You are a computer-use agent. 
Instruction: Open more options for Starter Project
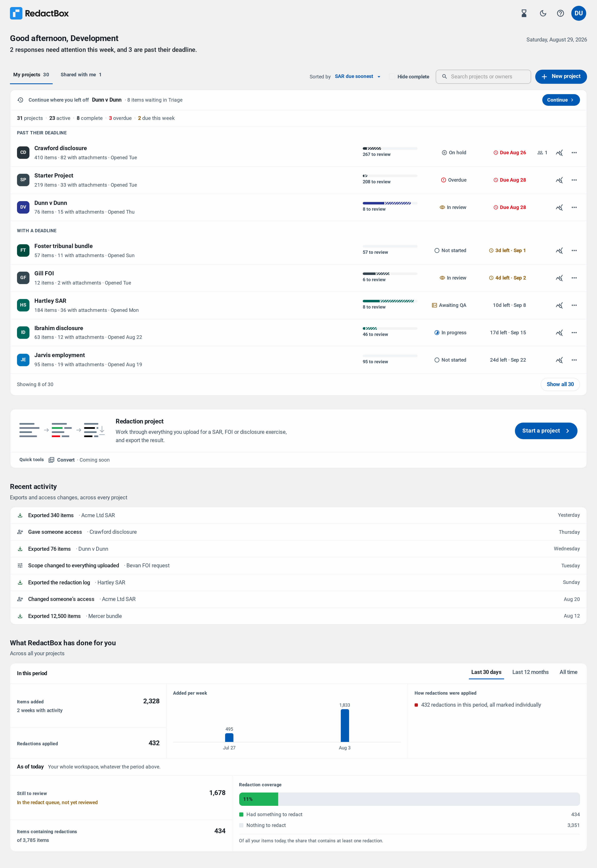tap(574, 180)
